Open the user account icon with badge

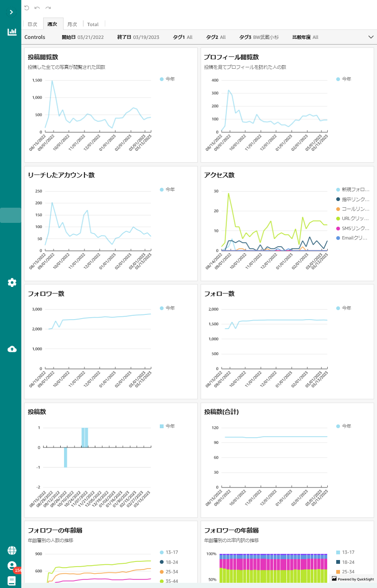click(12, 566)
